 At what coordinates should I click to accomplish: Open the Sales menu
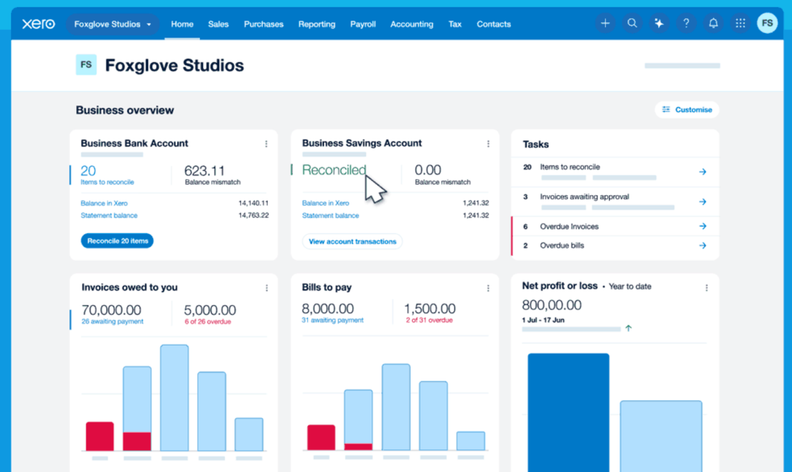(x=218, y=24)
